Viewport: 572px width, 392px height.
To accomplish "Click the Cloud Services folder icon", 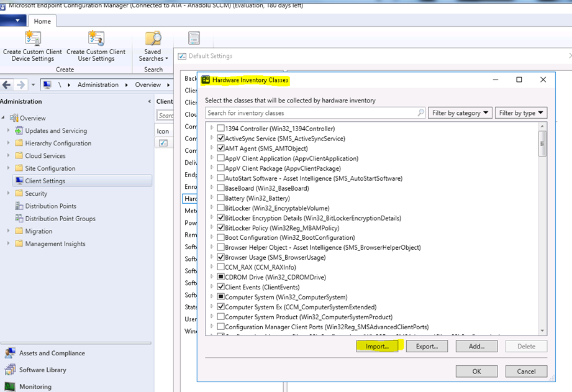I will [x=19, y=155].
